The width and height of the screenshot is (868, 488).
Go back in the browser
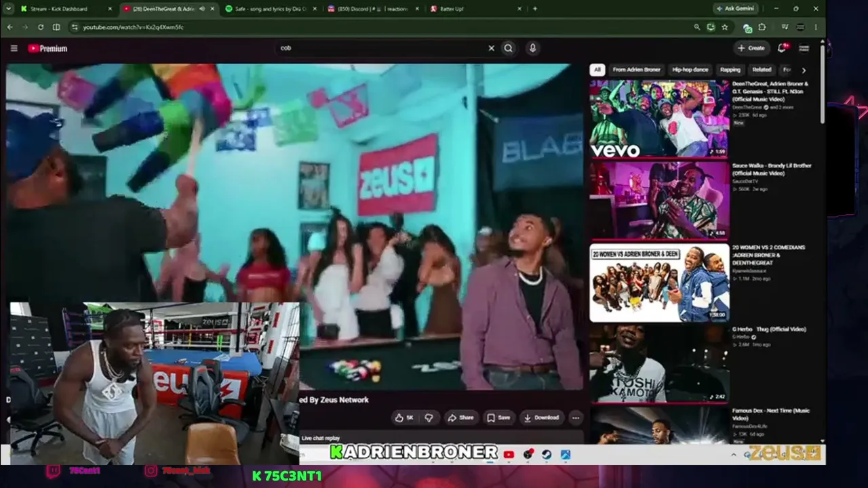(9, 27)
